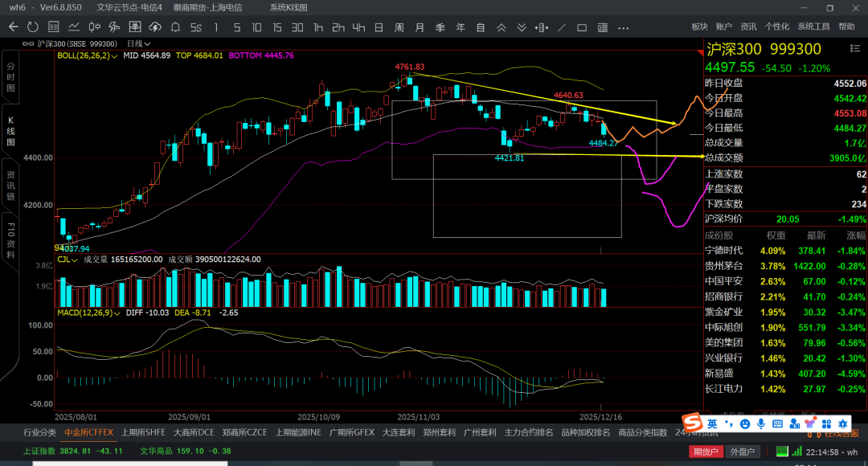Select the 年 yearly period

460,27
